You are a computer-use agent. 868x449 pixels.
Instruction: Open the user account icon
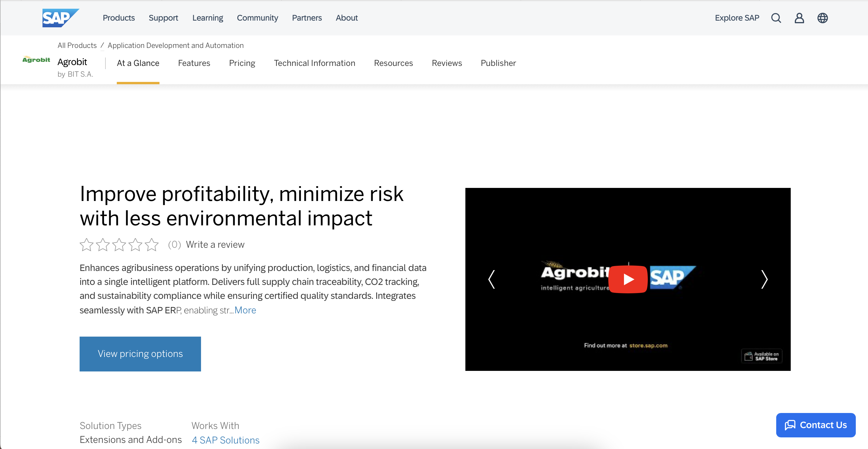coord(799,18)
